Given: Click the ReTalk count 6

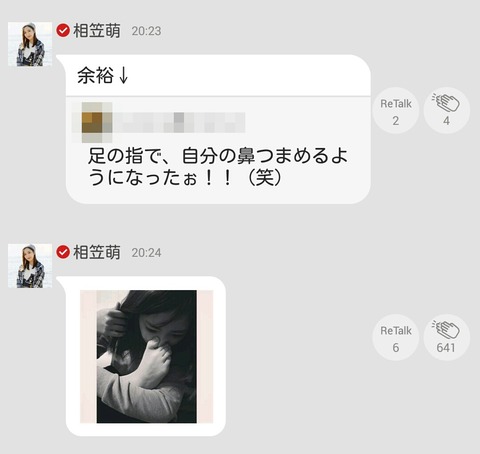Looking at the screenshot, I should (396, 348).
